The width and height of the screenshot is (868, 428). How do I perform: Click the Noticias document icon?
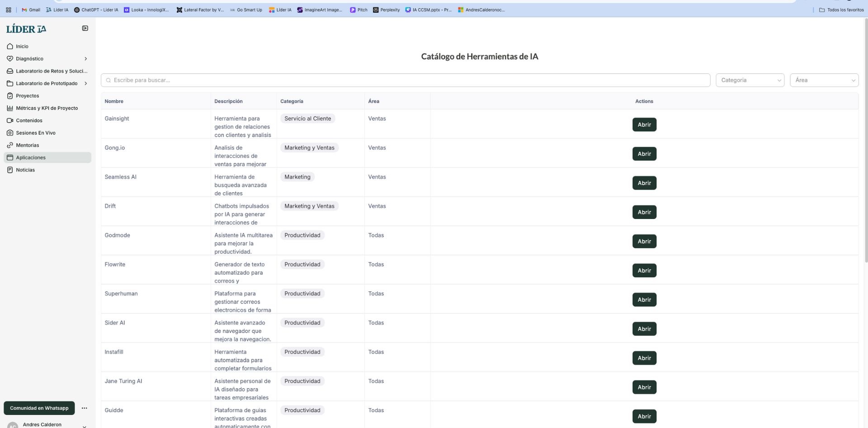tap(10, 170)
